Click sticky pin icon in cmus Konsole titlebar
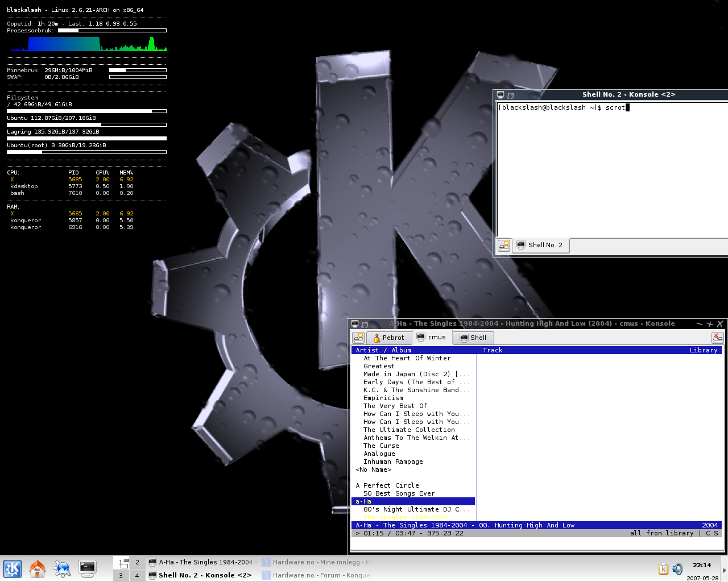This screenshot has height=582, width=728. [365, 324]
